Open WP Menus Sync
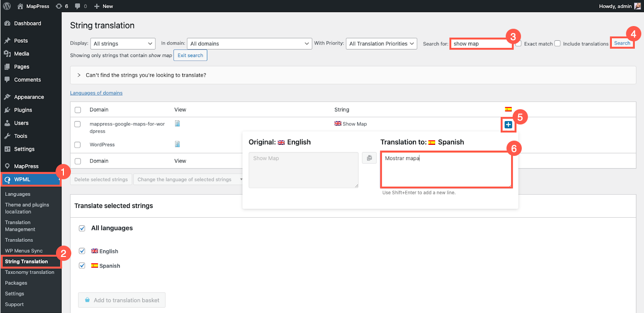This screenshot has width=644, height=313. [24, 251]
